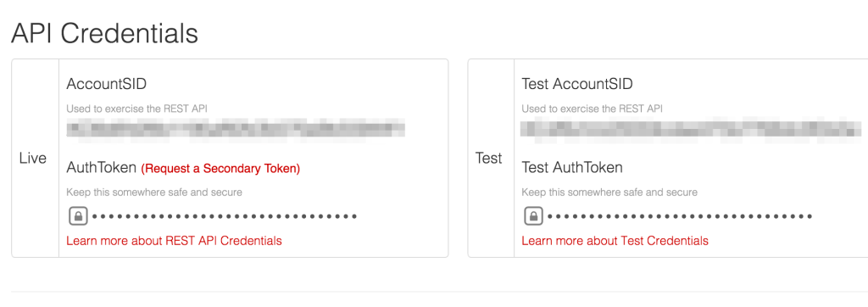This screenshot has width=868, height=307.
Task: Select the blurred Test AccountSID value
Action: pyautogui.click(x=691, y=128)
